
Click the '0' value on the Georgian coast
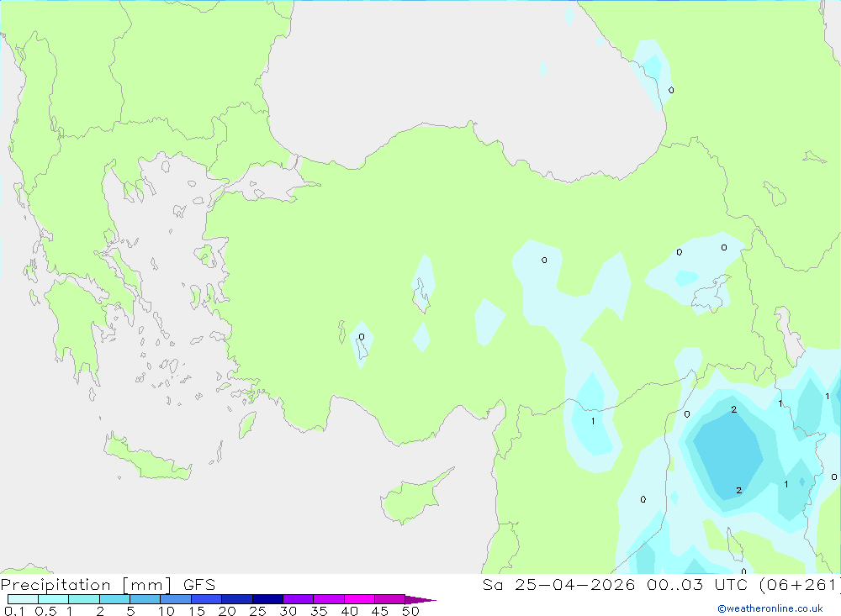tap(671, 90)
